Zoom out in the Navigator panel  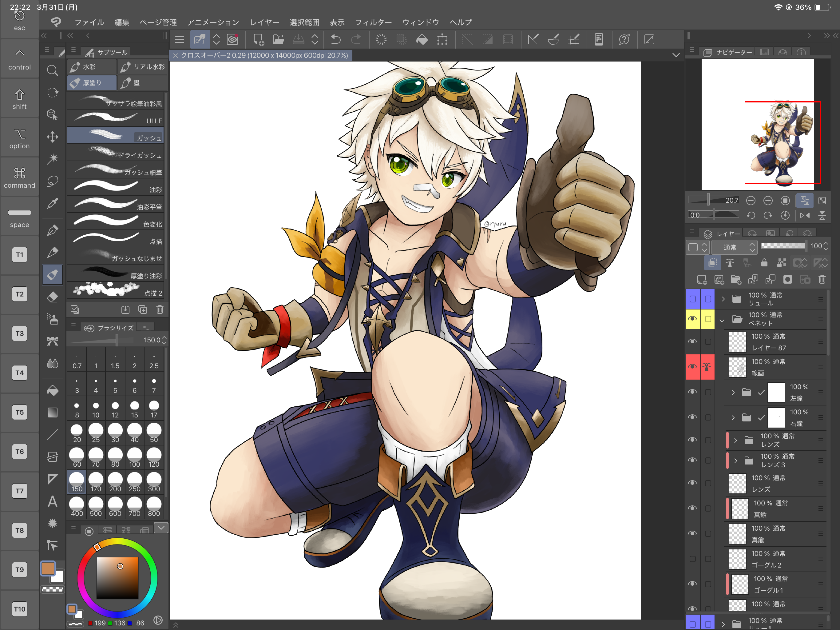(751, 201)
